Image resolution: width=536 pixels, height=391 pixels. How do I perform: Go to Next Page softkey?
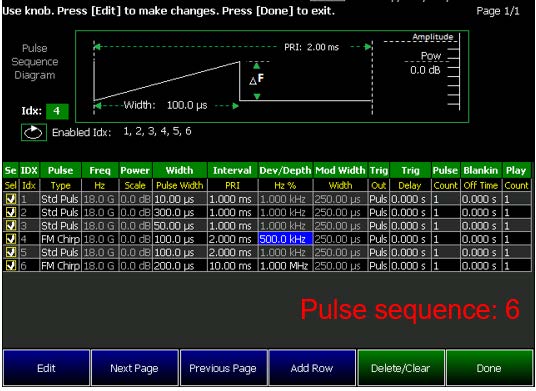pos(135,368)
